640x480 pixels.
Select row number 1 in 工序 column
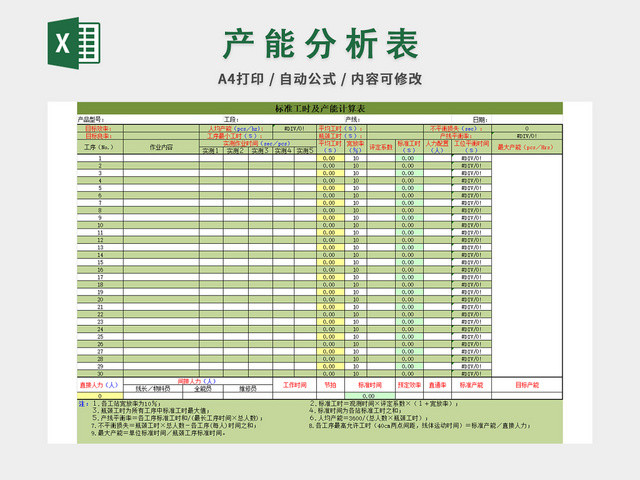click(x=100, y=158)
